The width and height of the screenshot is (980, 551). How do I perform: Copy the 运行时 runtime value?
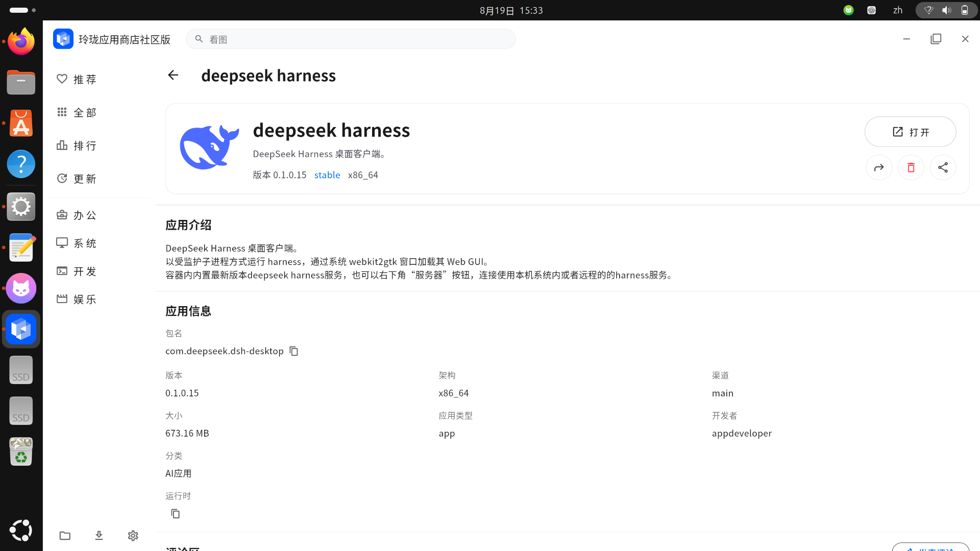pyautogui.click(x=176, y=514)
